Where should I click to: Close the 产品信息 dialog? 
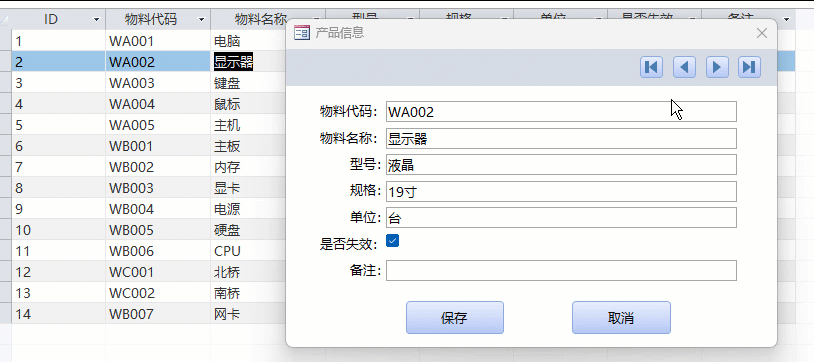click(x=762, y=34)
